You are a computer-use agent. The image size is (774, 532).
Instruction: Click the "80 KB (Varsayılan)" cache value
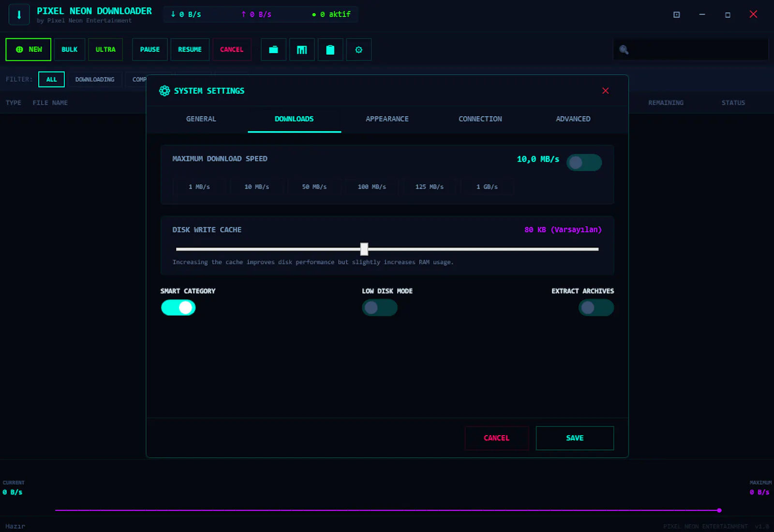click(x=563, y=230)
